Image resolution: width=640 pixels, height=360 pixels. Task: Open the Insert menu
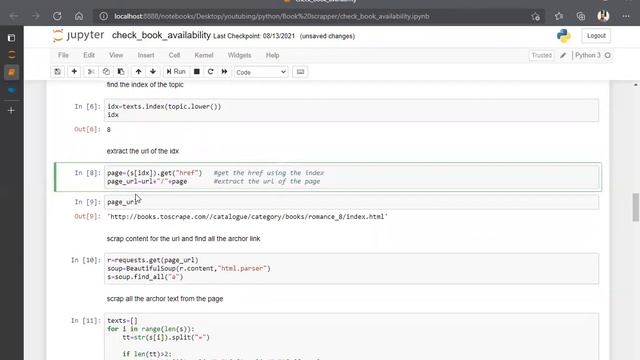(x=146, y=55)
